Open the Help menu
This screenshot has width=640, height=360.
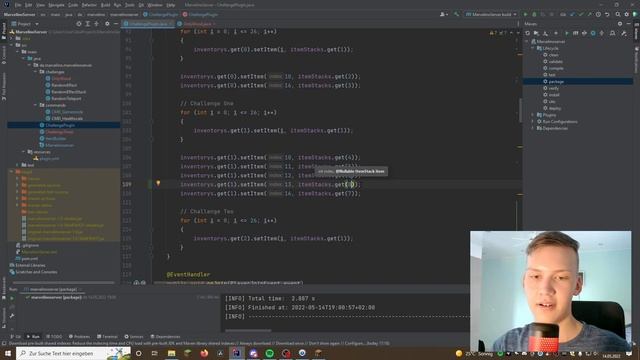click(171, 5)
